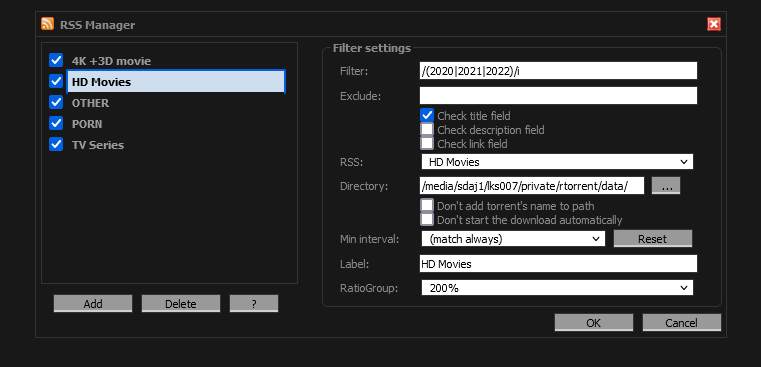Open the RSS feed dropdown showing HD Movies
Screen dimensions: 761x367
point(557,162)
